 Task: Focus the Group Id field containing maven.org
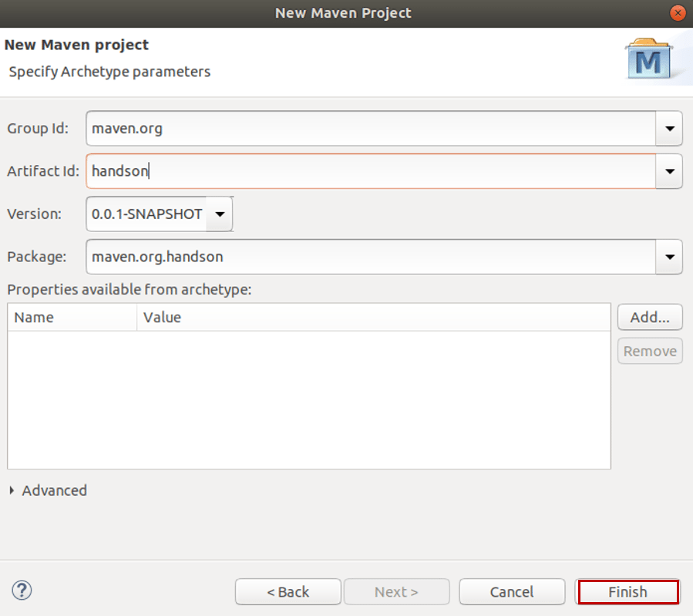click(371, 129)
